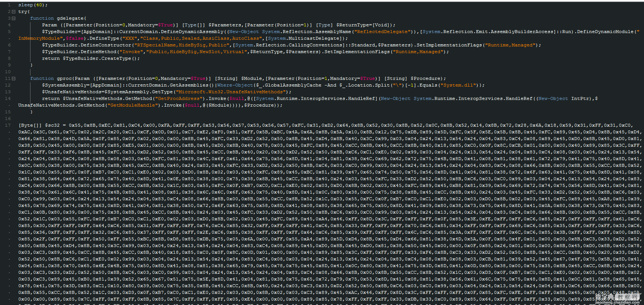Click line number 1 in the gutter
This screenshot has width=644, height=305.
click(x=9, y=5)
